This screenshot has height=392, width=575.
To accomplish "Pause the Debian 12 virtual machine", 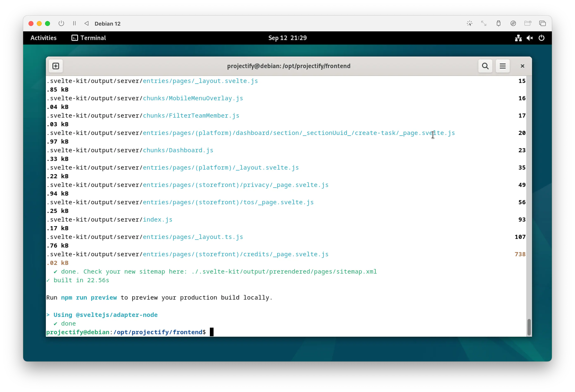I will tap(74, 24).
